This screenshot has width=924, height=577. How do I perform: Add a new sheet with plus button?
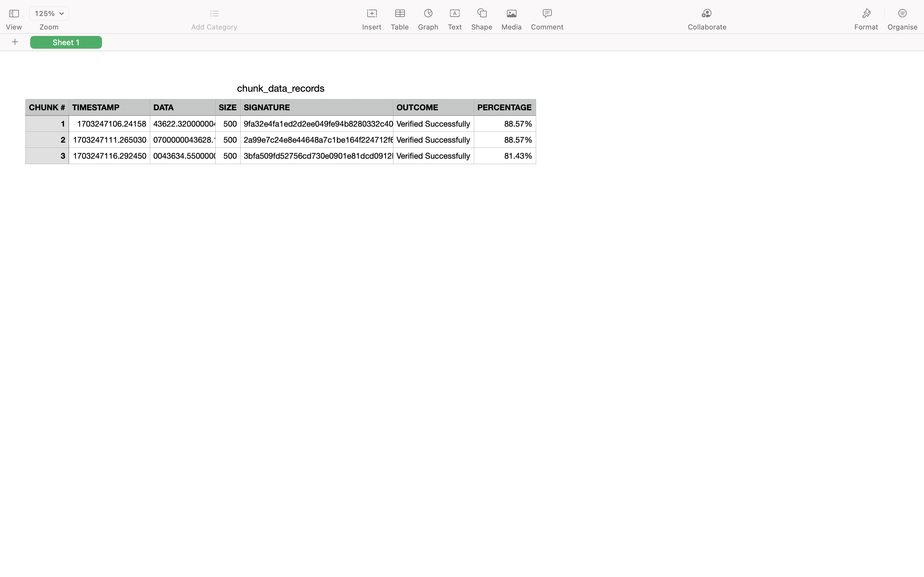pos(15,42)
